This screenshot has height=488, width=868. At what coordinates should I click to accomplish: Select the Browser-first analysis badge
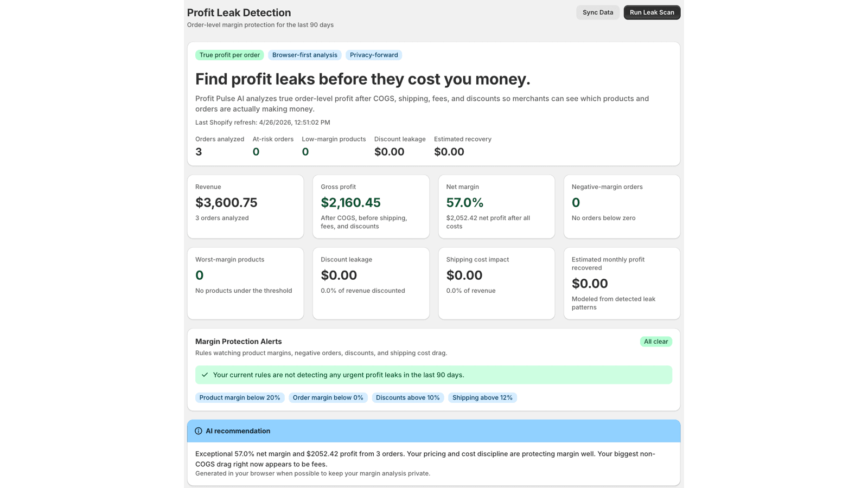pyautogui.click(x=305, y=55)
